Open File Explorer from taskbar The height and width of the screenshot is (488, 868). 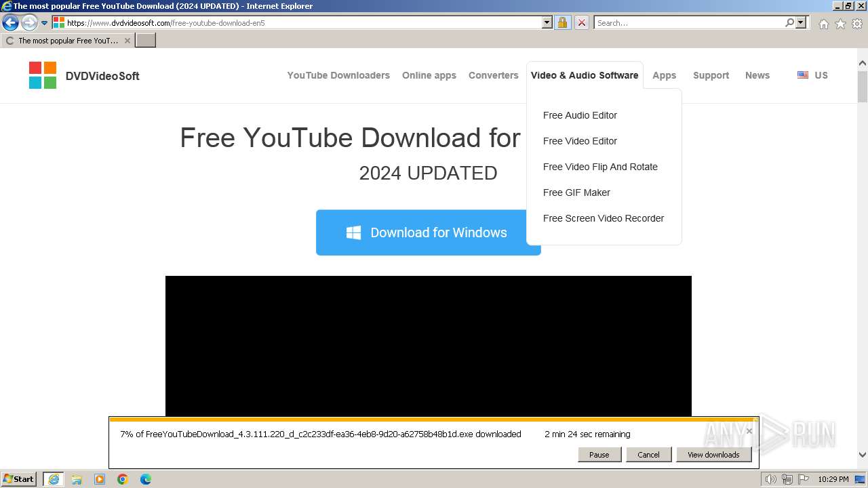pos(77,479)
